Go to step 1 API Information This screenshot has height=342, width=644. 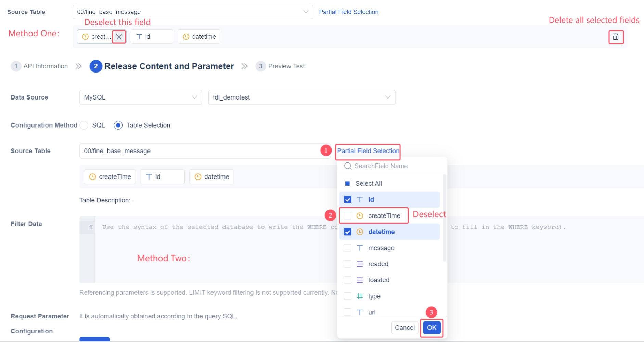40,66
